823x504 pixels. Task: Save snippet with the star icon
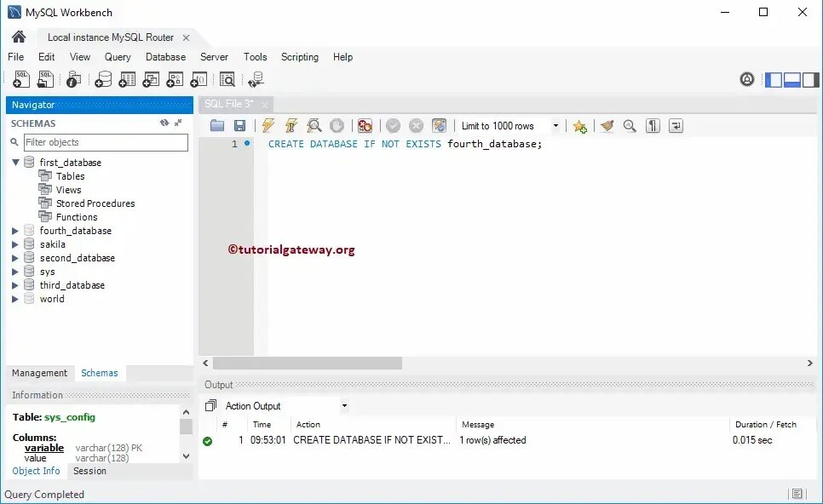point(580,126)
